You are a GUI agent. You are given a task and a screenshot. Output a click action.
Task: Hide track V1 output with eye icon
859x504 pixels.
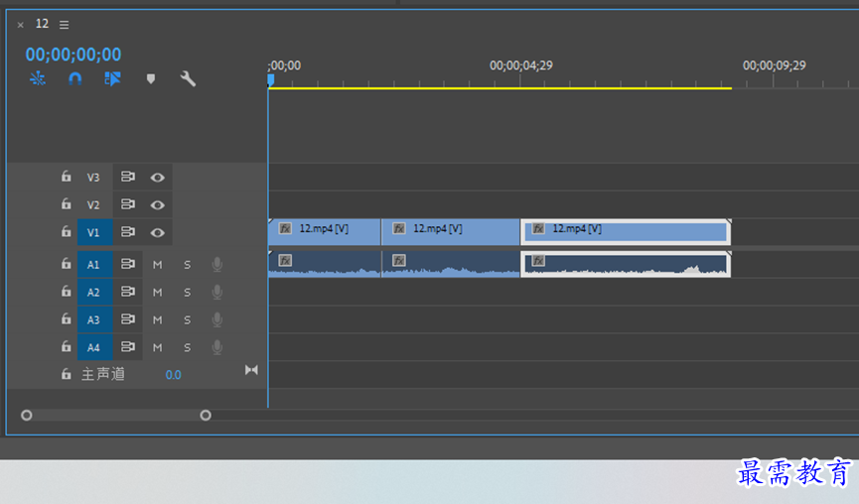[x=157, y=232]
